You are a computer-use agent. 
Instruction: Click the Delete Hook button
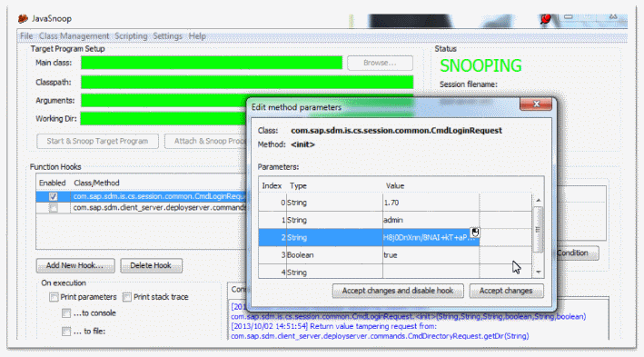(151, 265)
